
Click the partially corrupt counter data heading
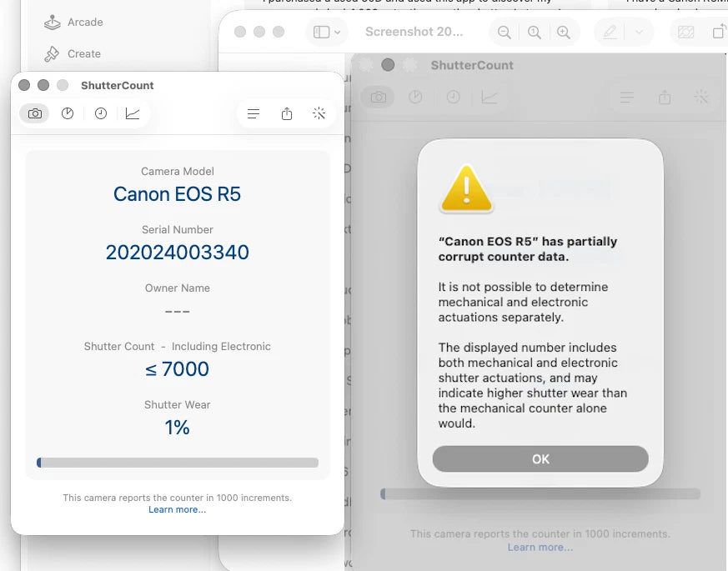(x=527, y=249)
